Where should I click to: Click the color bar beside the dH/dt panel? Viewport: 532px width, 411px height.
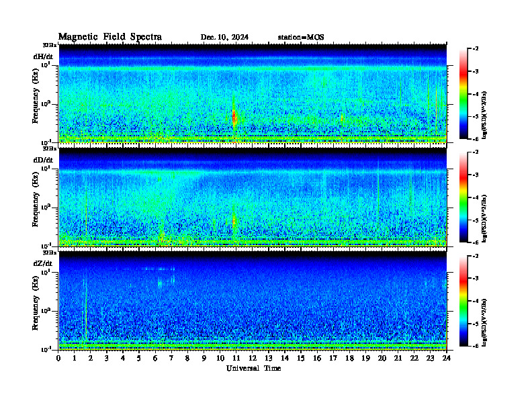463,94
